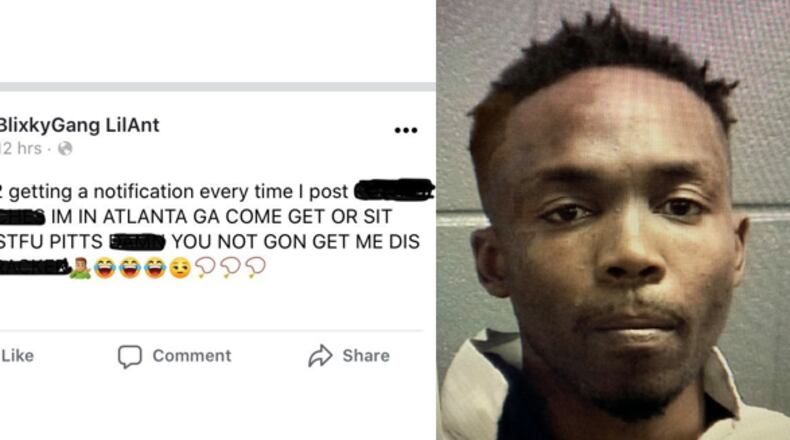This screenshot has height=440, width=790.
Task: Click the Comment text label
Action: (192, 356)
